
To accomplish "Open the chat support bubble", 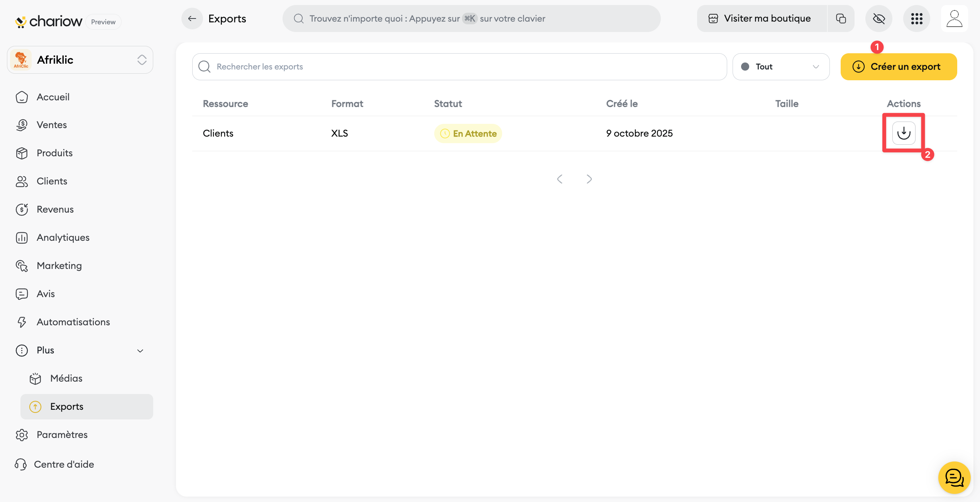I will 954,477.
